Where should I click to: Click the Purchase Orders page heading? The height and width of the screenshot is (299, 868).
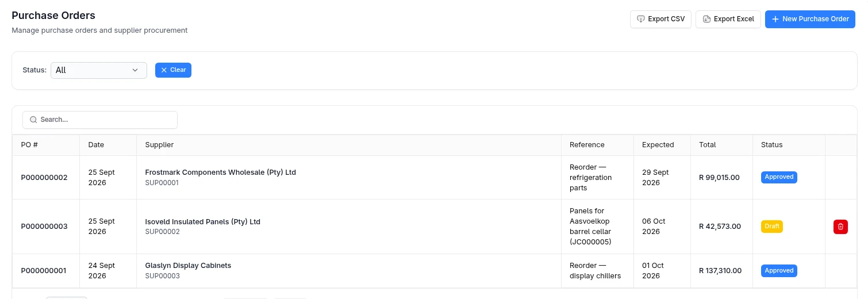pyautogui.click(x=53, y=16)
